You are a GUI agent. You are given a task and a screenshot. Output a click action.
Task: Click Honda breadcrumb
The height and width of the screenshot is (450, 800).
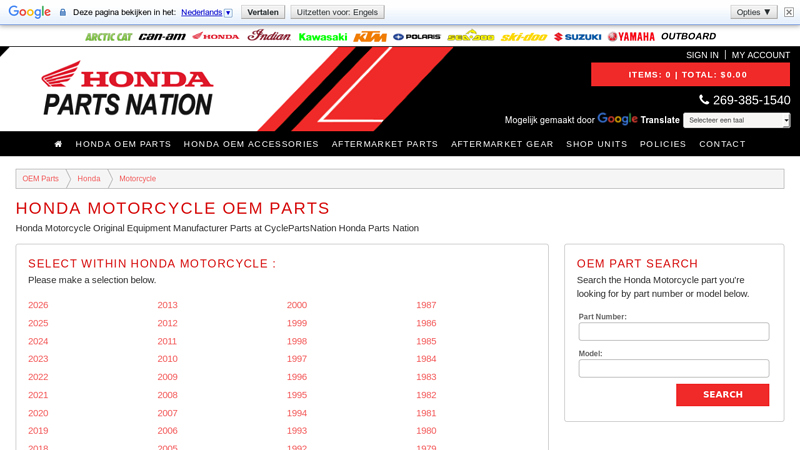pos(89,179)
